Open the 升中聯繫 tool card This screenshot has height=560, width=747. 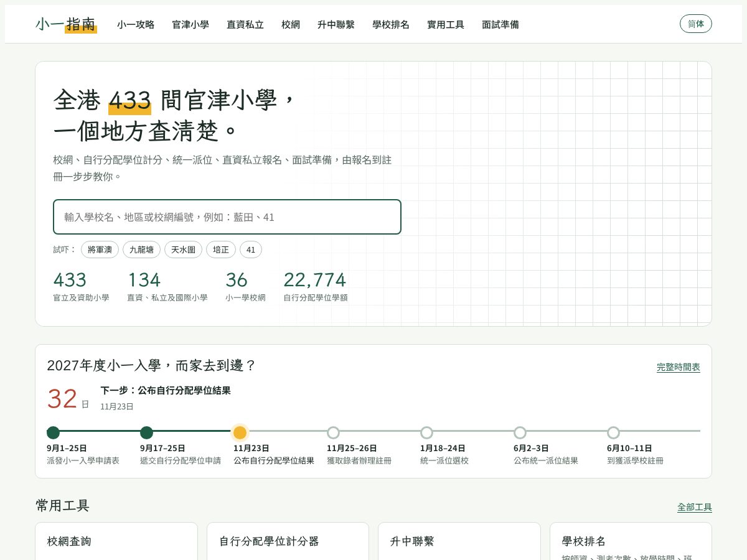click(x=459, y=541)
